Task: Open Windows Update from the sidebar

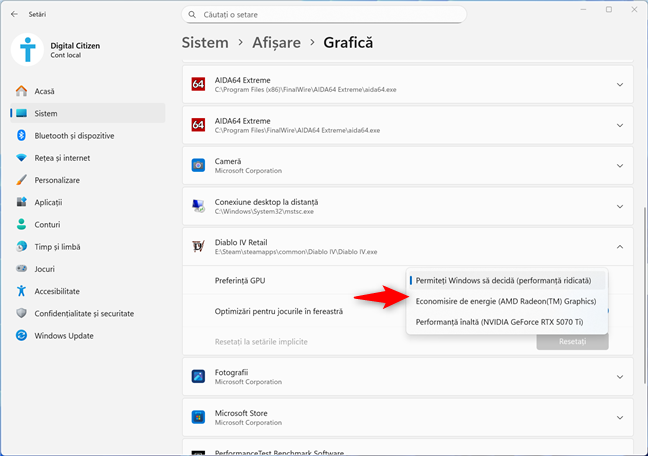Action: click(x=65, y=335)
